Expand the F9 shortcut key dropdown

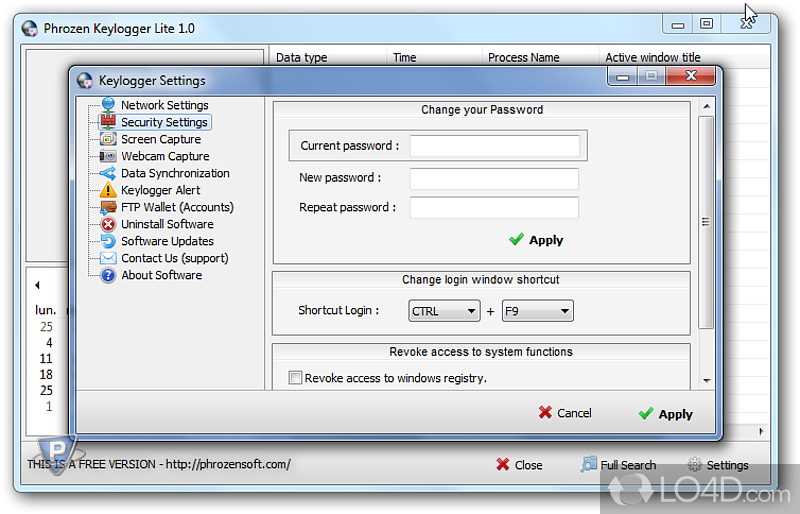(x=537, y=311)
